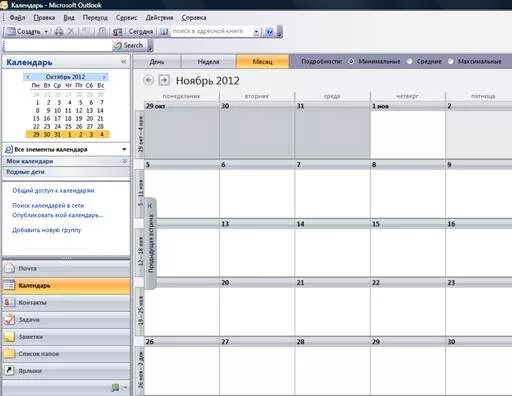Click the delete X icon in toolbar
Screen dimensions: 512x396
coord(71,31)
